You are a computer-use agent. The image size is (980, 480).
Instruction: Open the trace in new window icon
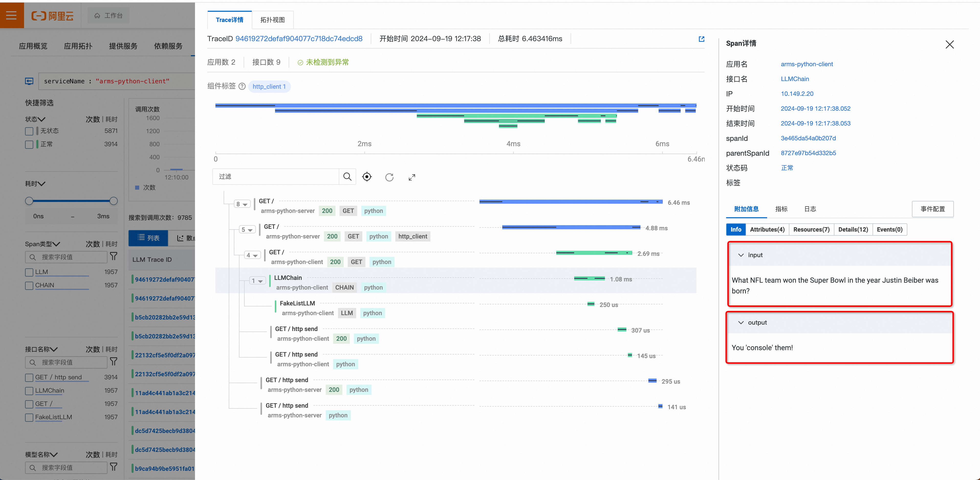click(702, 39)
